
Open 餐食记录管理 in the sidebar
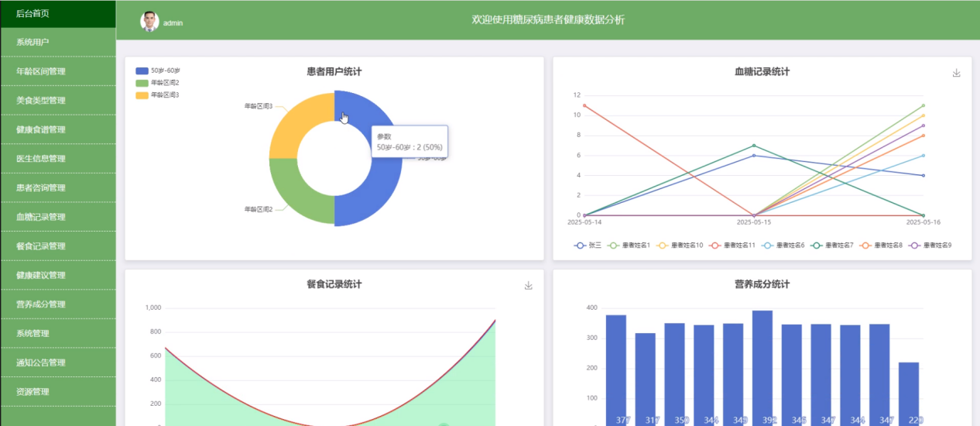pos(58,246)
